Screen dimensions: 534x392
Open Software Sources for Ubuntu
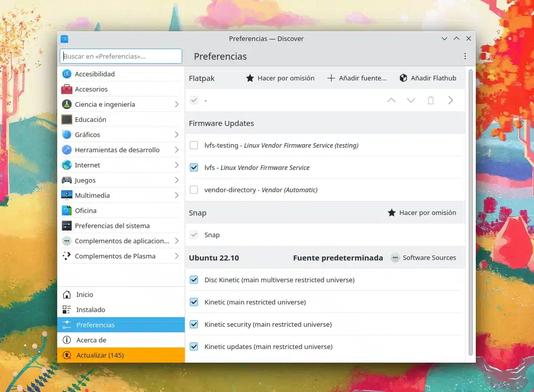423,257
